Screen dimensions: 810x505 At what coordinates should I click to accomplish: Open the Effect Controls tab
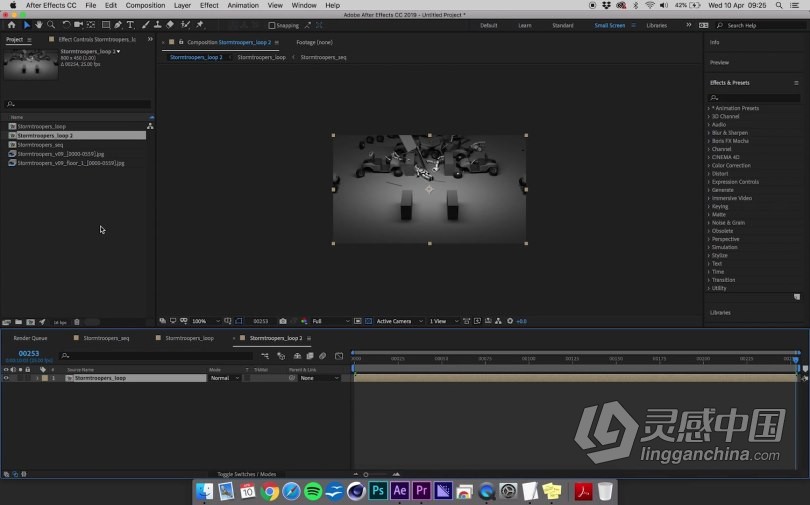click(x=97, y=39)
